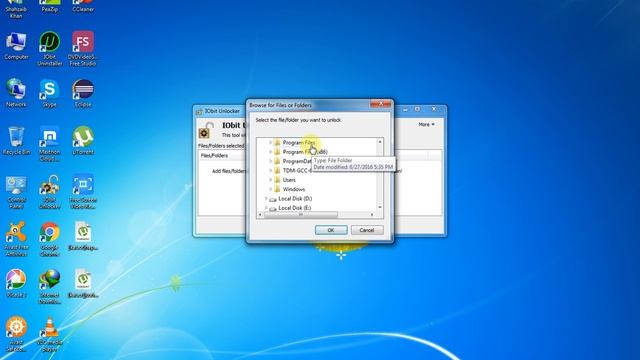Select the Google Chrome desktop icon
640x360 pixels.
pyautogui.click(x=49, y=239)
